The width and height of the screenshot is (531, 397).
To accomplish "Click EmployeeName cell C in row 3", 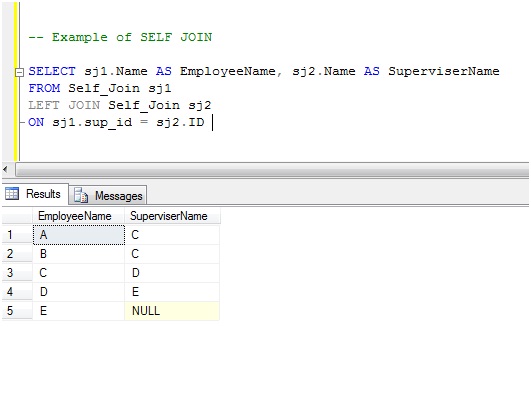I will coord(79,273).
